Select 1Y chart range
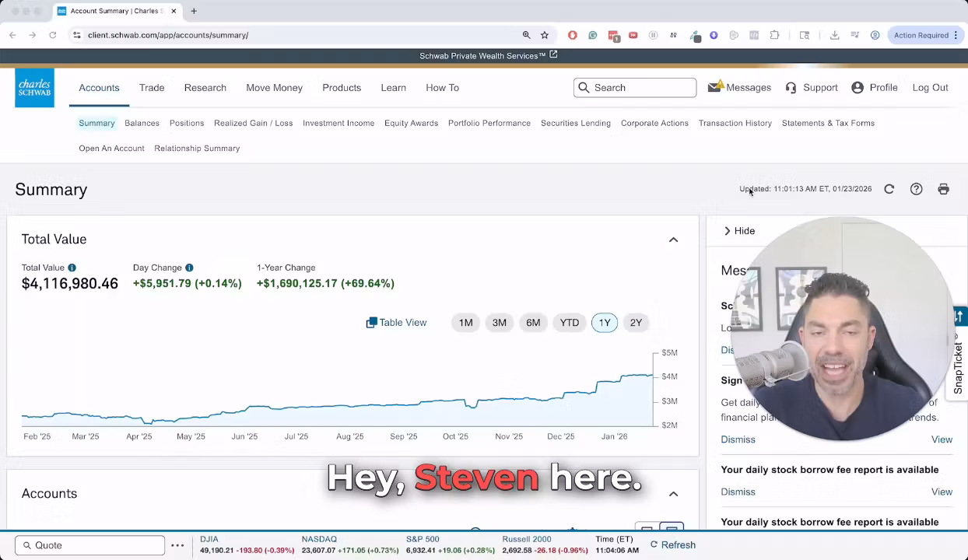This screenshot has width=968, height=560. (605, 323)
